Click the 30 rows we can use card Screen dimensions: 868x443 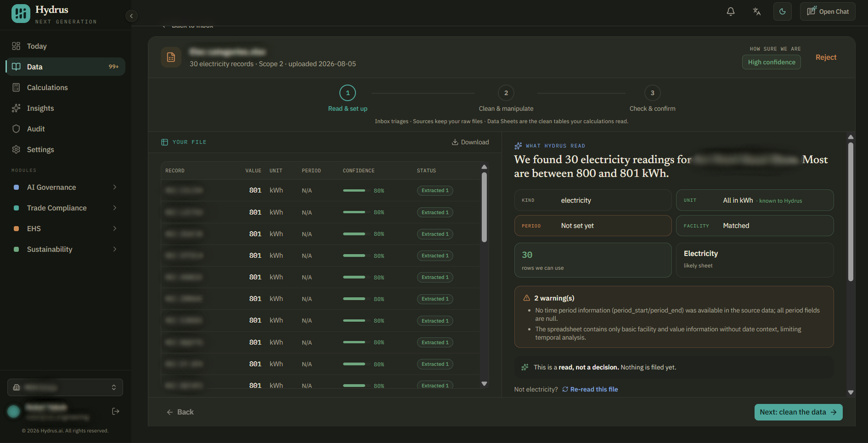(x=593, y=260)
